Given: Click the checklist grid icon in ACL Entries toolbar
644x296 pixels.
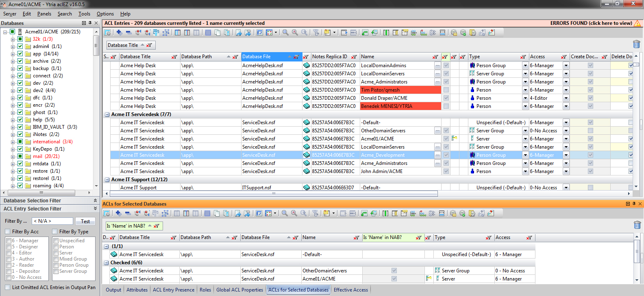Looking at the screenshot, I should (269, 33).
